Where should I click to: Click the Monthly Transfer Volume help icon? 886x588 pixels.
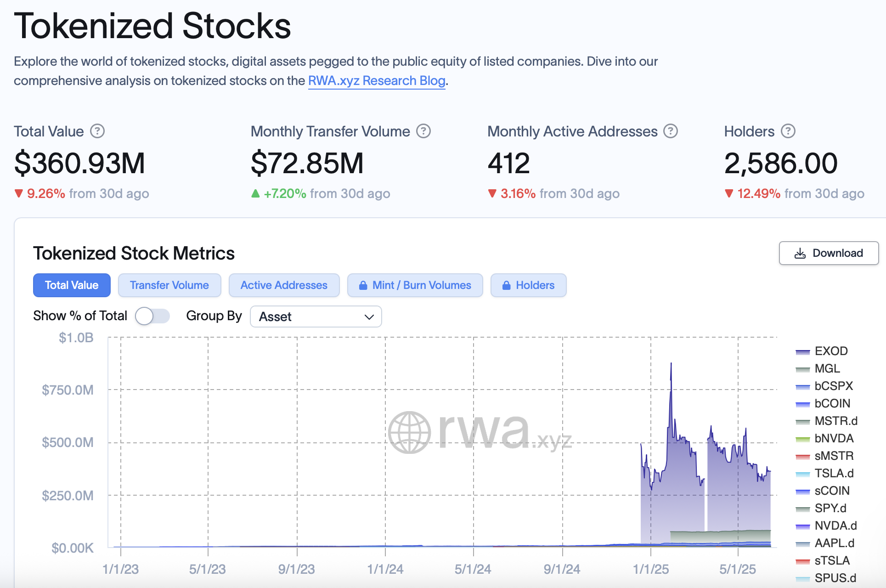(x=423, y=131)
